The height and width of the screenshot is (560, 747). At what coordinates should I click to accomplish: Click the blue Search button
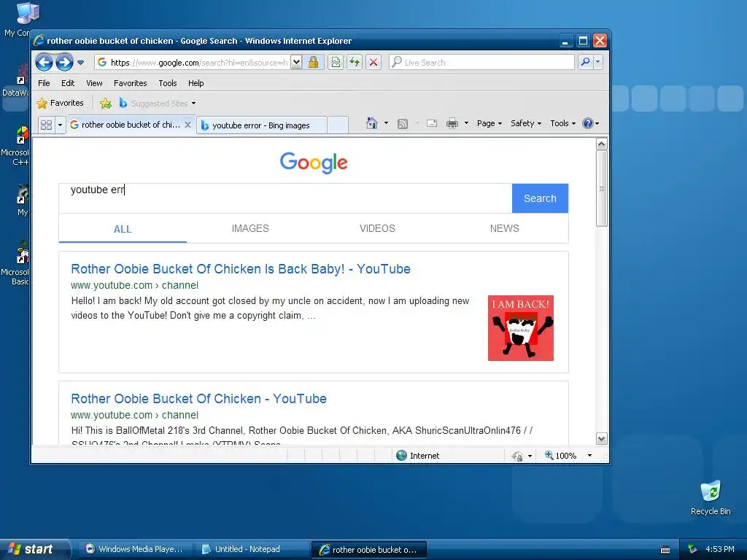tap(540, 198)
